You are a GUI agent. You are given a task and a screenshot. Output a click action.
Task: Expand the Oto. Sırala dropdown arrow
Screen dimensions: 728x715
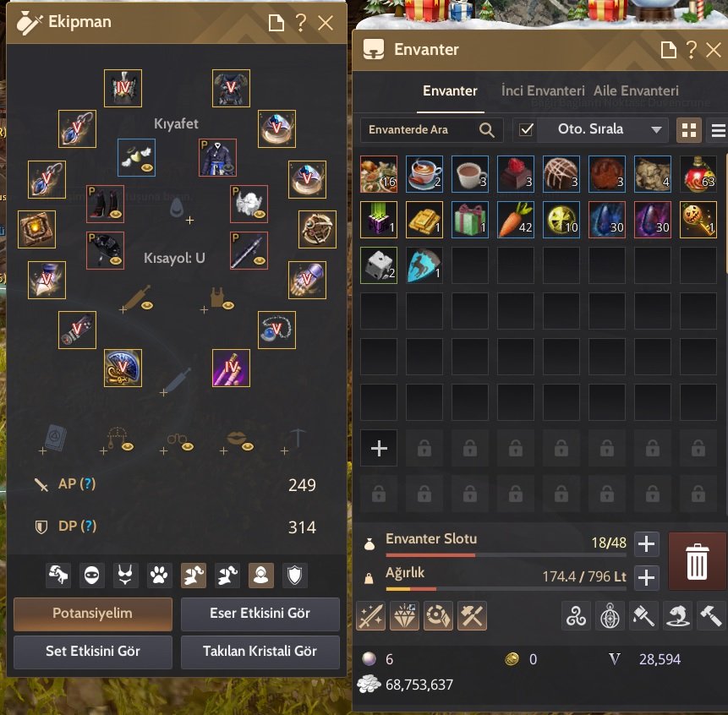coord(656,129)
